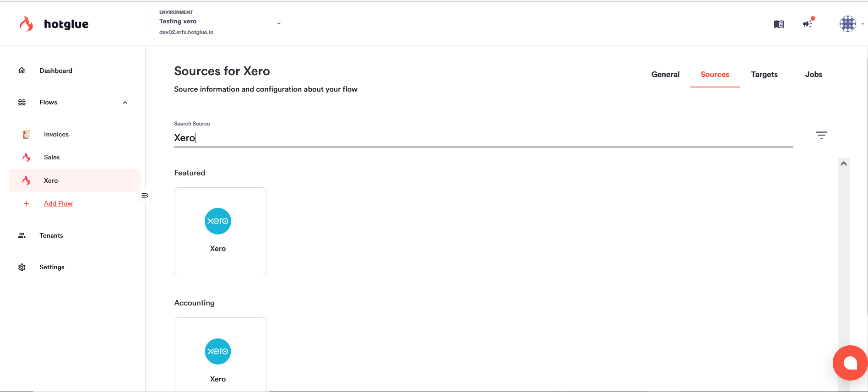Focus the Search Source input field
The height and width of the screenshot is (392, 868).
(483, 138)
